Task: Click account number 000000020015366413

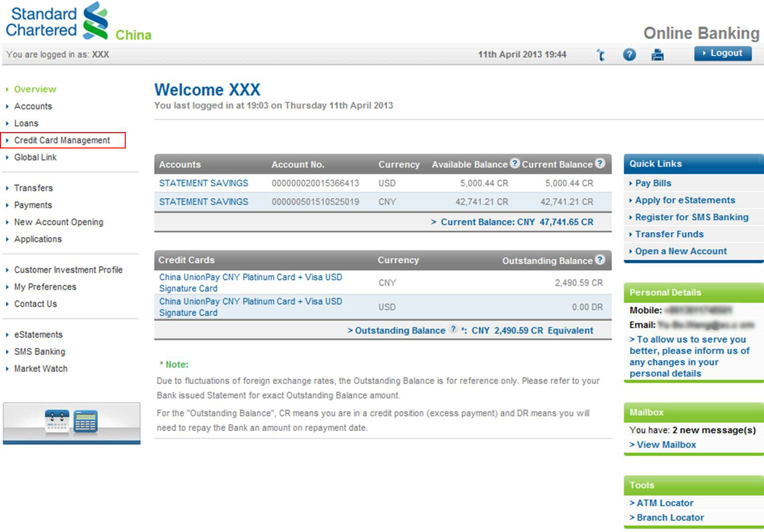Action: point(315,183)
